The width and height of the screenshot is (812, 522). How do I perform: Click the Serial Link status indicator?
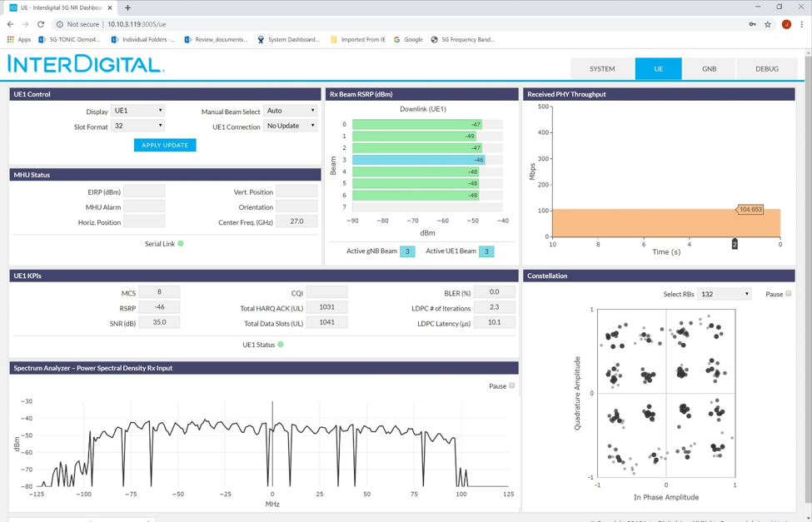181,244
